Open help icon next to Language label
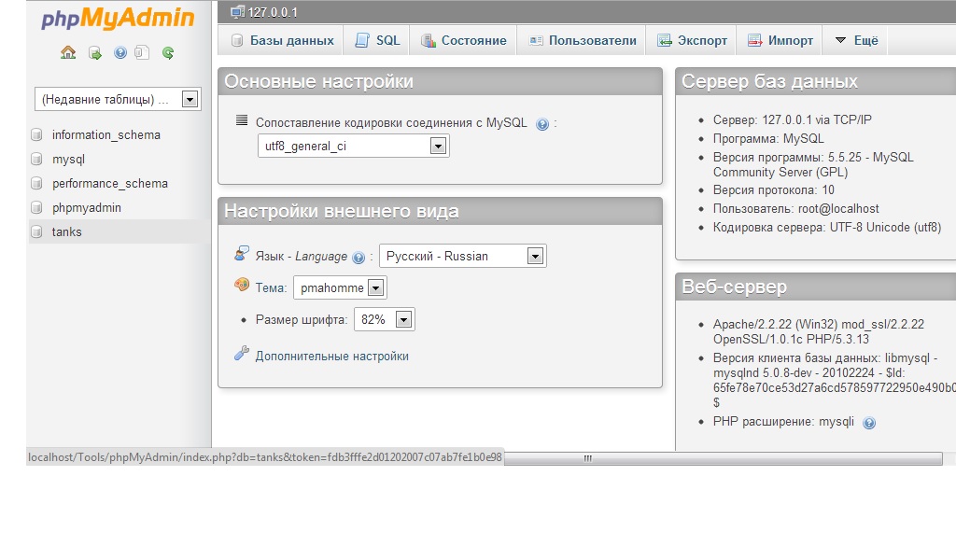 358,258
